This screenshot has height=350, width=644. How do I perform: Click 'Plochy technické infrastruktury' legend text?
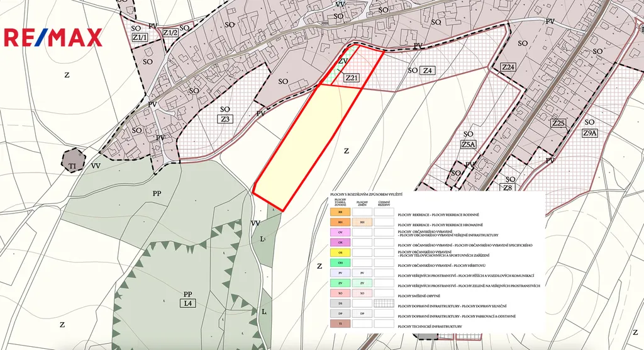click(430, 327)
